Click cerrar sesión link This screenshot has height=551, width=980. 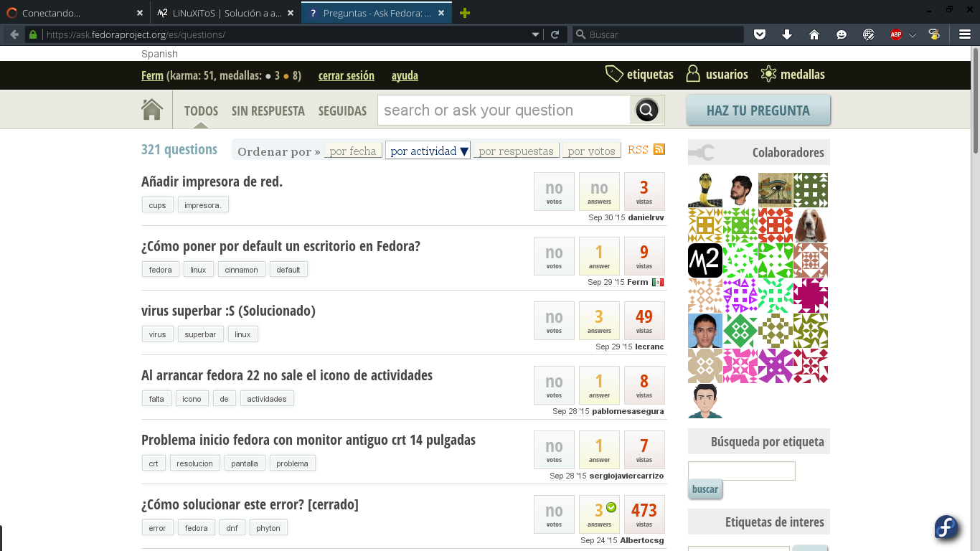click(x=347, y=75)
